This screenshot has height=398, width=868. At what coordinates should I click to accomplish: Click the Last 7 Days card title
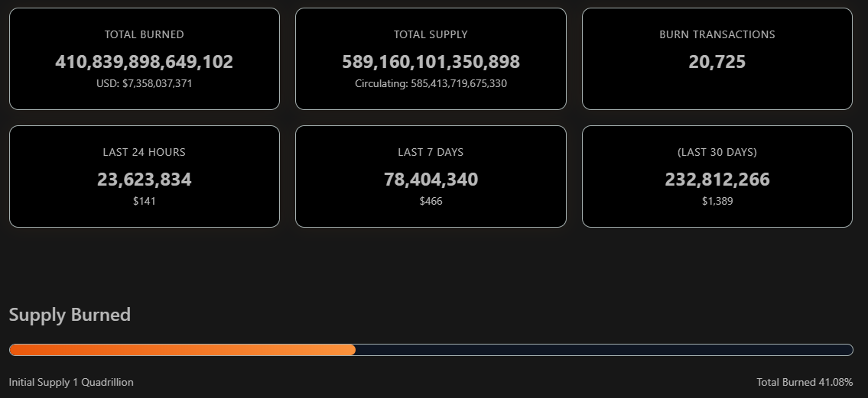click(431, 152)
